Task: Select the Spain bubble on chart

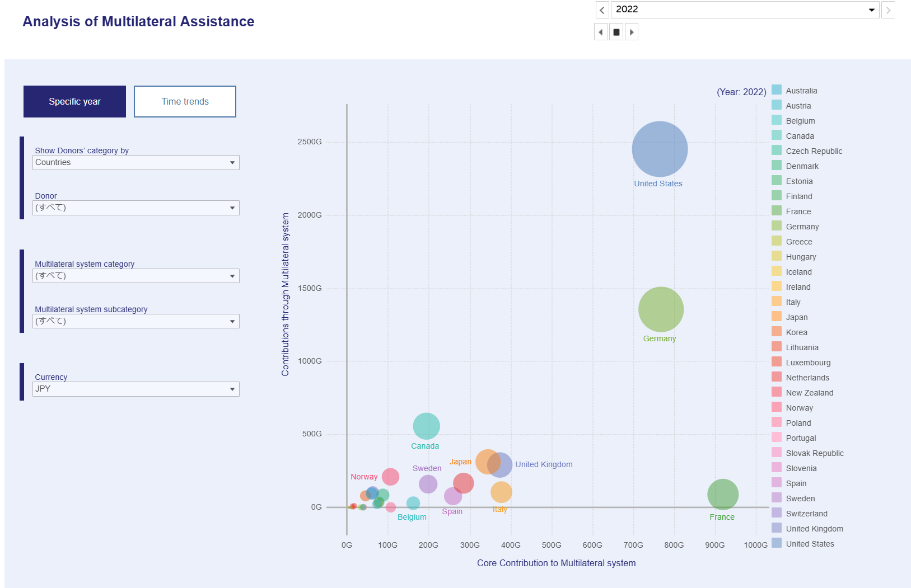Action: point(452,496)
